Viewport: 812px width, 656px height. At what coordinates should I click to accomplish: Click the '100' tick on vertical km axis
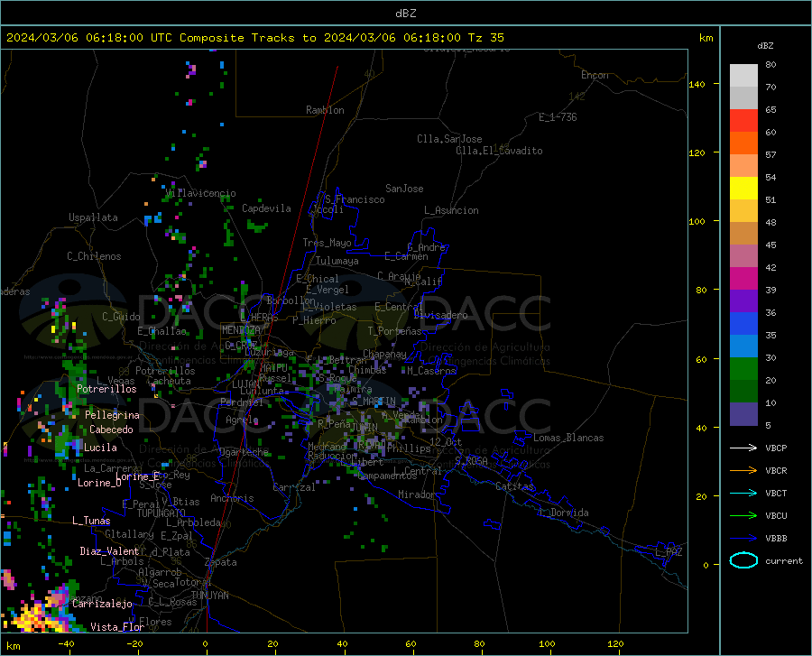coord(697,222)
